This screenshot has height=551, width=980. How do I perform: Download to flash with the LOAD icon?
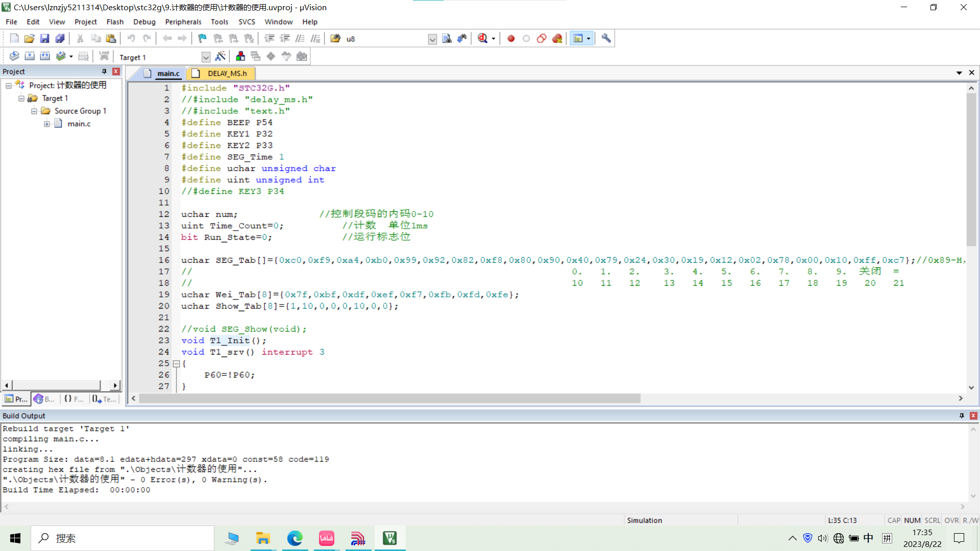click(104, 56)
